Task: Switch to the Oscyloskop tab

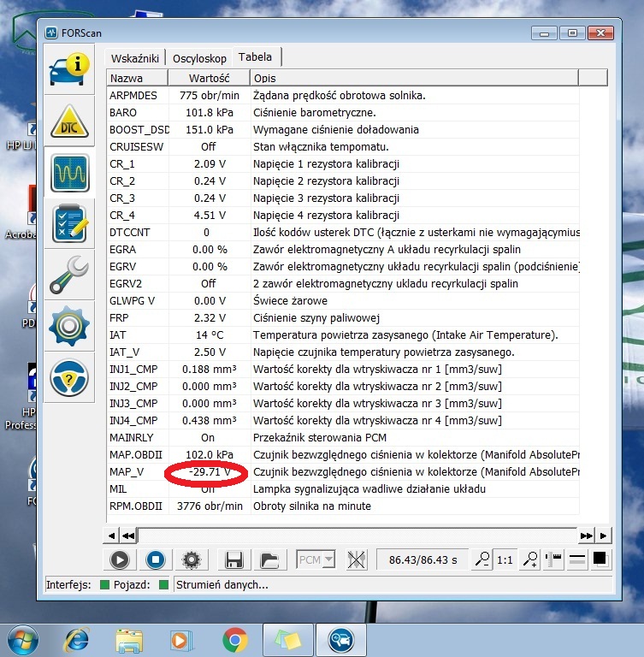Action: click(199, 58)
